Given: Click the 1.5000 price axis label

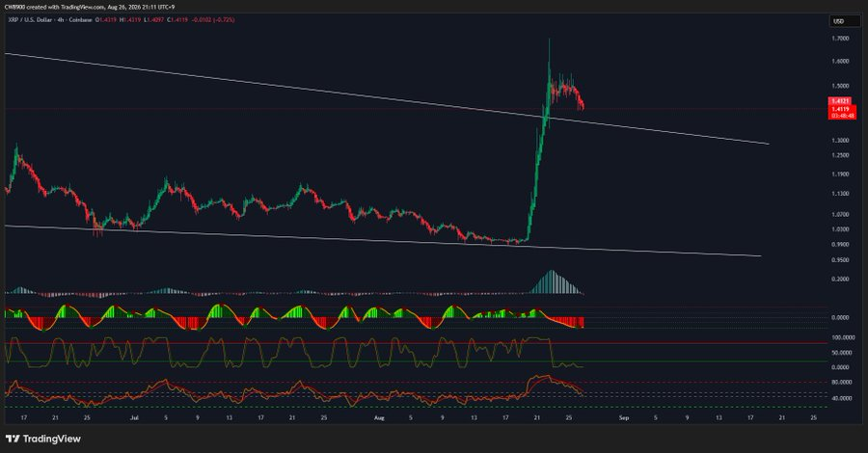Looking at the screenshot, I should [840, 87].
